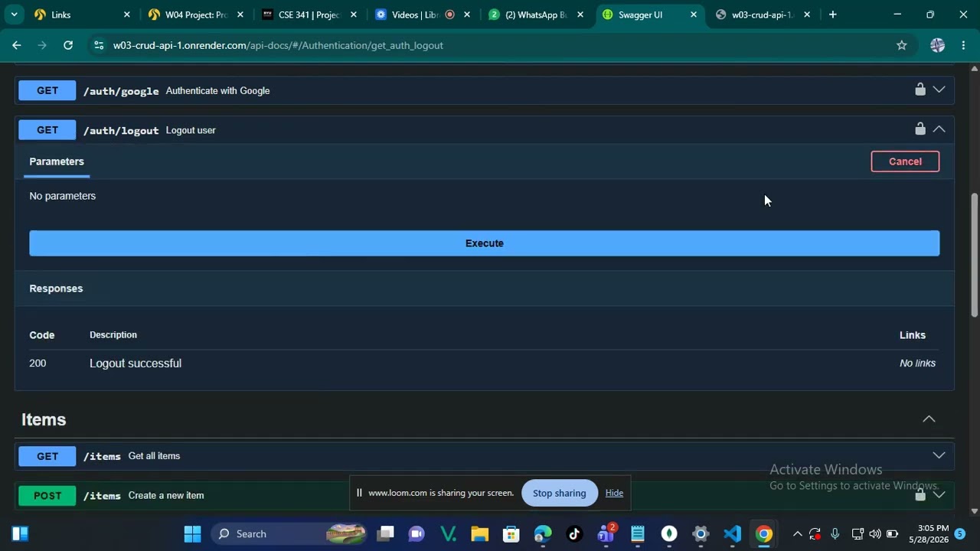Open the purple video-call app in taskbar

pyautogui.click(x=416, y=533)
